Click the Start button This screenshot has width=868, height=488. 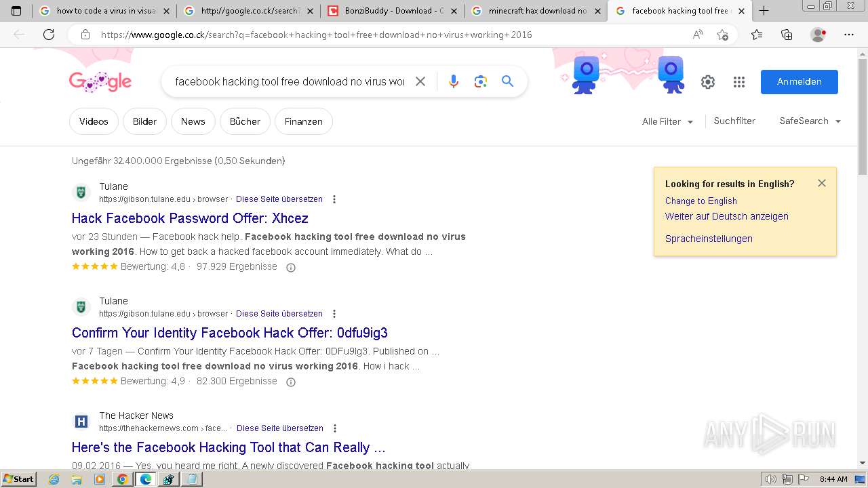(19, 479)
